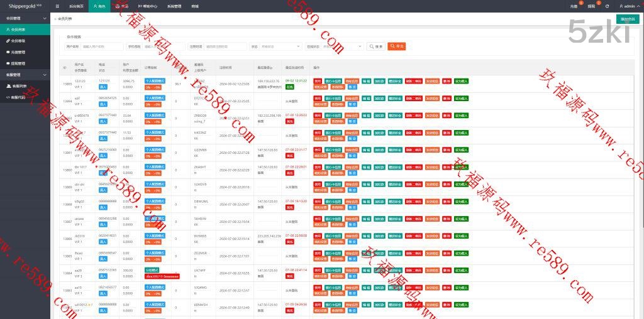Open 会员等级 in the sidebar

[x=18, y=41]
